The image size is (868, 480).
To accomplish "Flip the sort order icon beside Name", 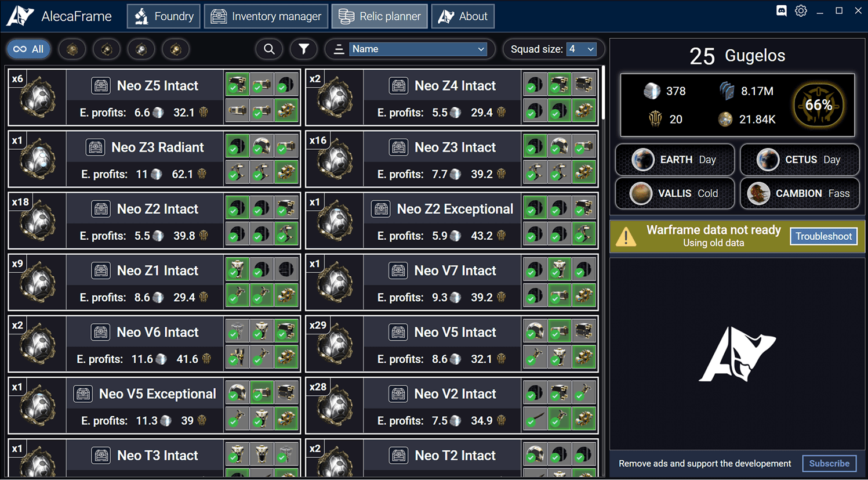I will (x=339, y=49).
